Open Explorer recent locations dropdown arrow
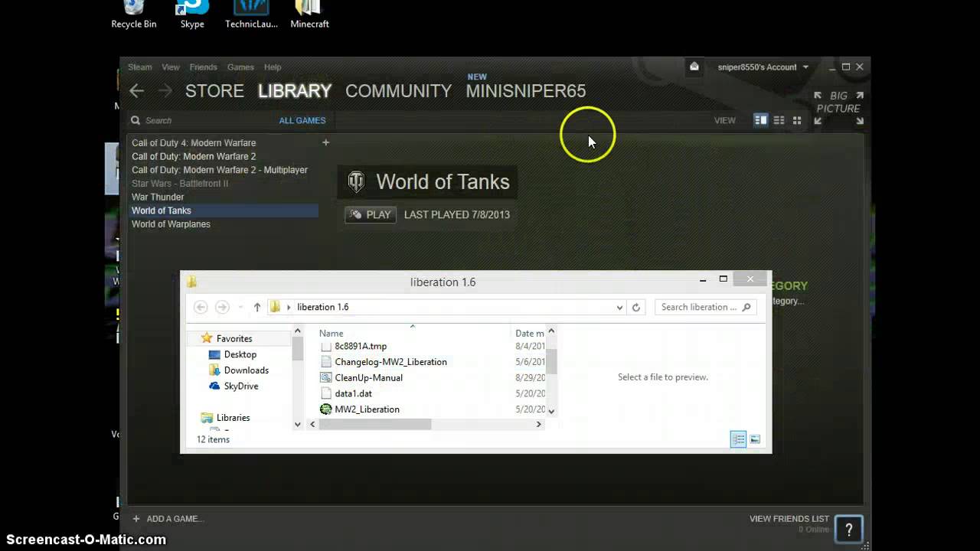Viewport: 980px width, 551px height. 240,307
